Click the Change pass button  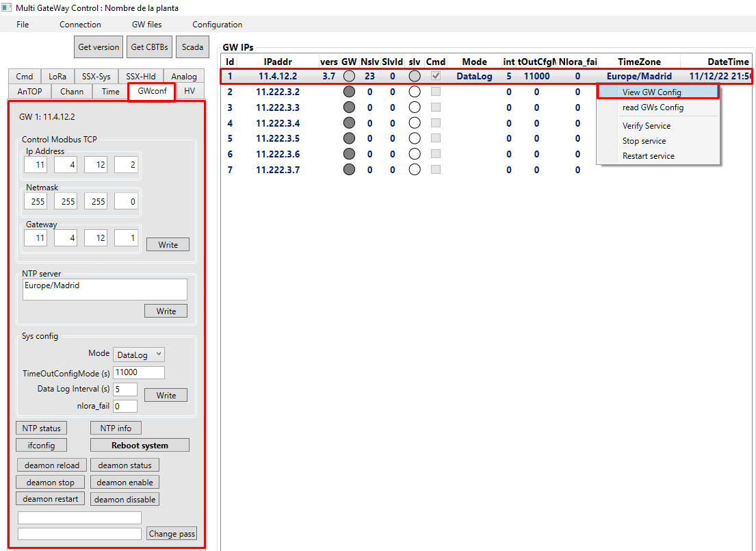pyautogui.click(x=171, y=533)
